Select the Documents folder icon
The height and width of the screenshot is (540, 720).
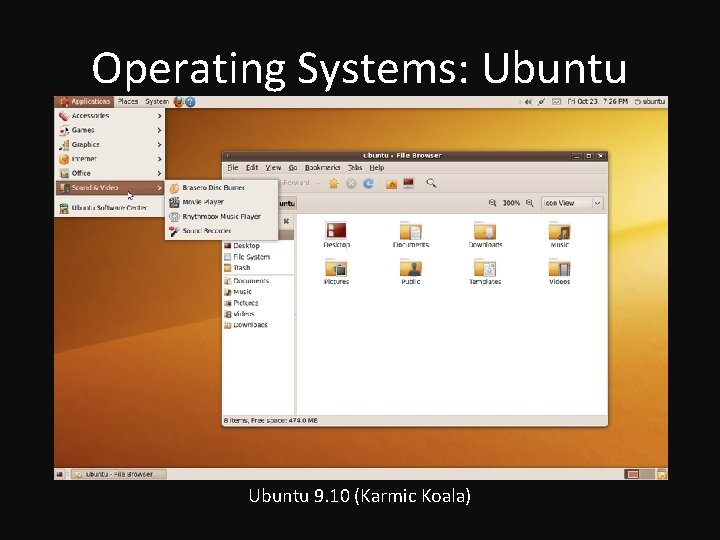click(x=411, y=234)
